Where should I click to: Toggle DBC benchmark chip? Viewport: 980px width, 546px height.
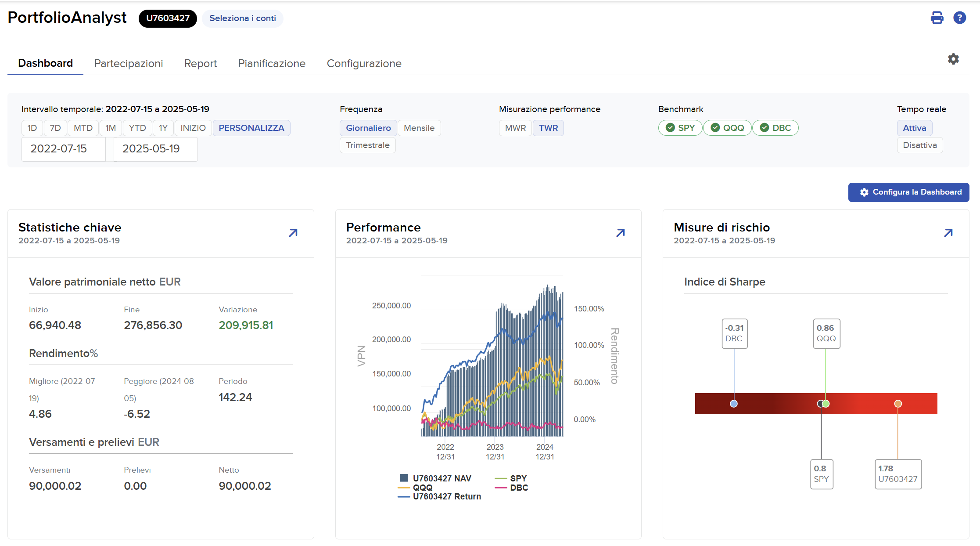point(775,128)
